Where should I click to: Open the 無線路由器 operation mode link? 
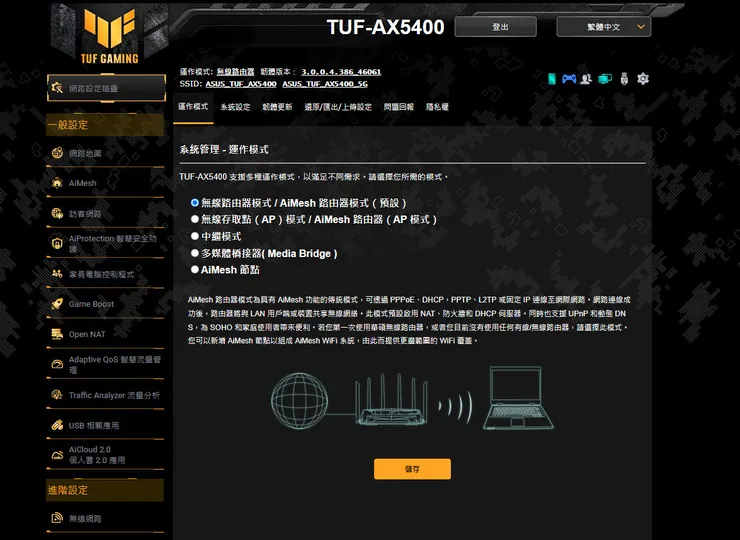235,72
